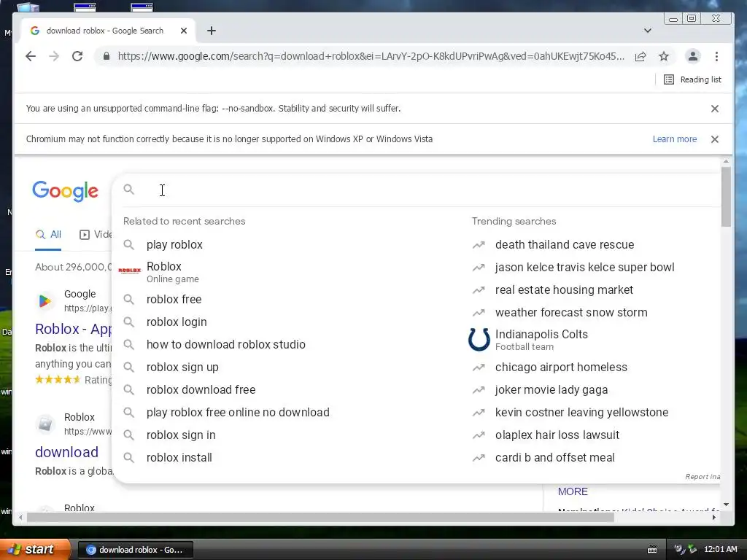747x560 pixels.
Task: Open trending real estate housing market
Action: click(564, 290)
